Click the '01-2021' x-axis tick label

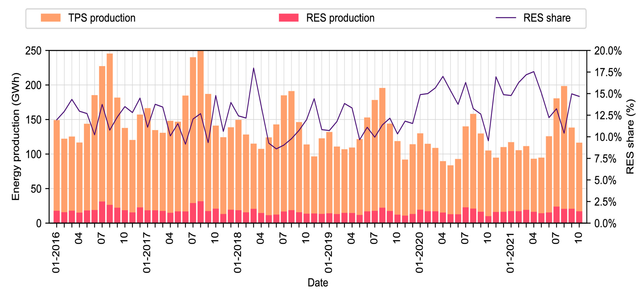coord(510,252)
